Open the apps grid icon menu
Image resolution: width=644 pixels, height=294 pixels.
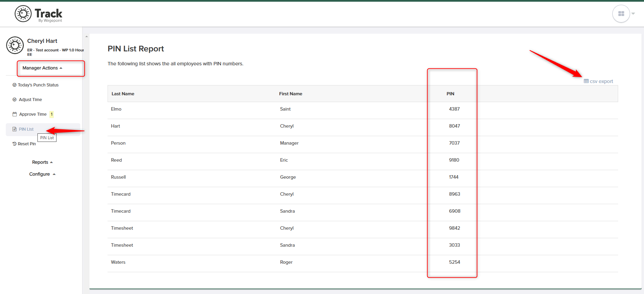click(x=621, y=14)
